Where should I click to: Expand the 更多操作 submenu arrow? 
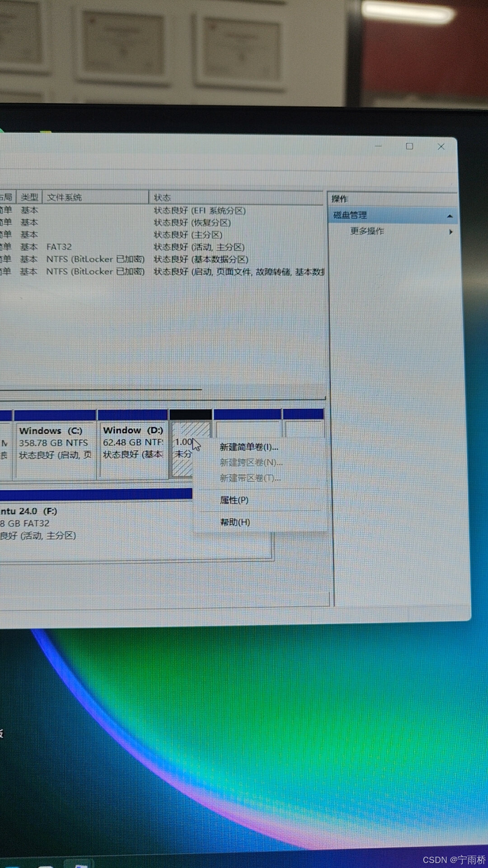[x=450, y=232]
